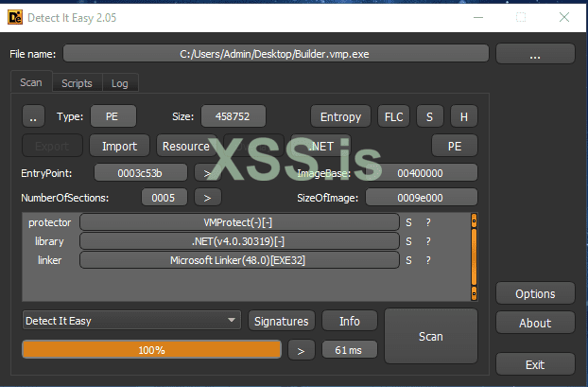Image resolution: width=588 pixels, height=387 pixels.
Task: Click the arrow beside the progress bar
Action: (302, 350)
